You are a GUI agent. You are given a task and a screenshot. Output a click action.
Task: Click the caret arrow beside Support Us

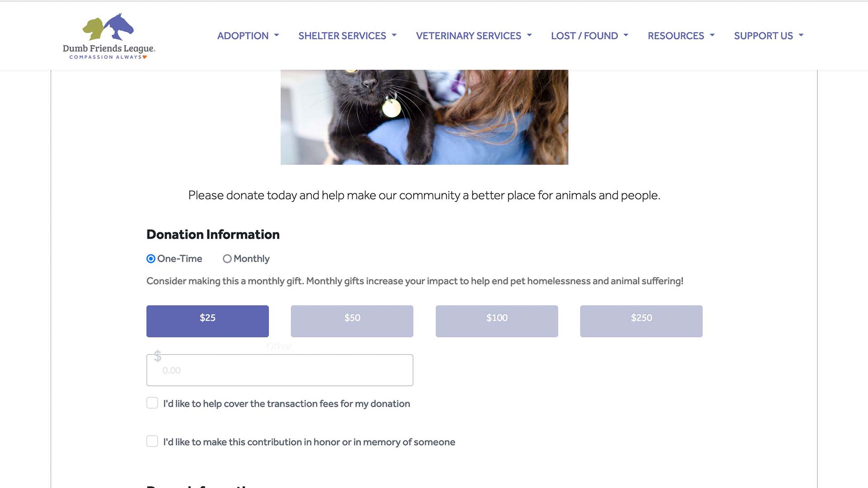point(801,35)
